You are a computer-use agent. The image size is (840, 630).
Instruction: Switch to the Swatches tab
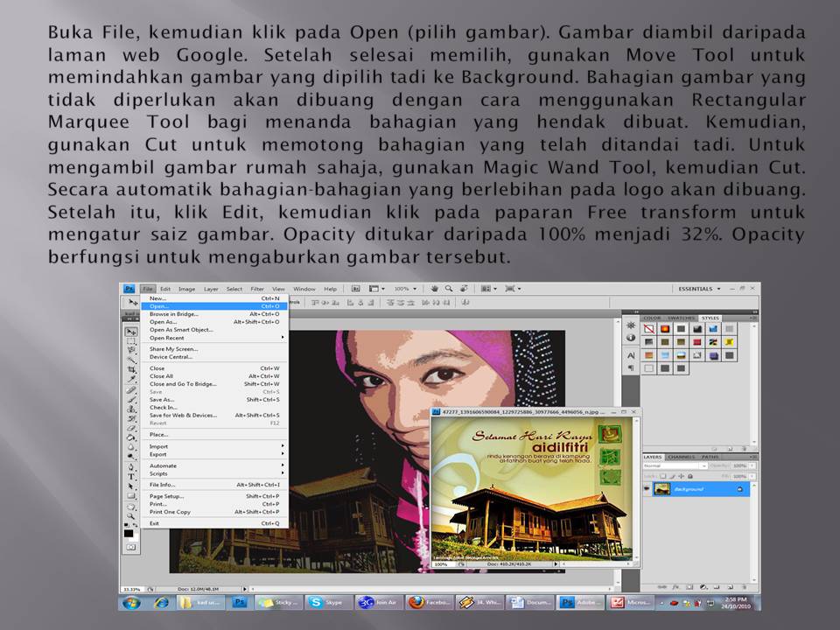[x=681, y=318]
